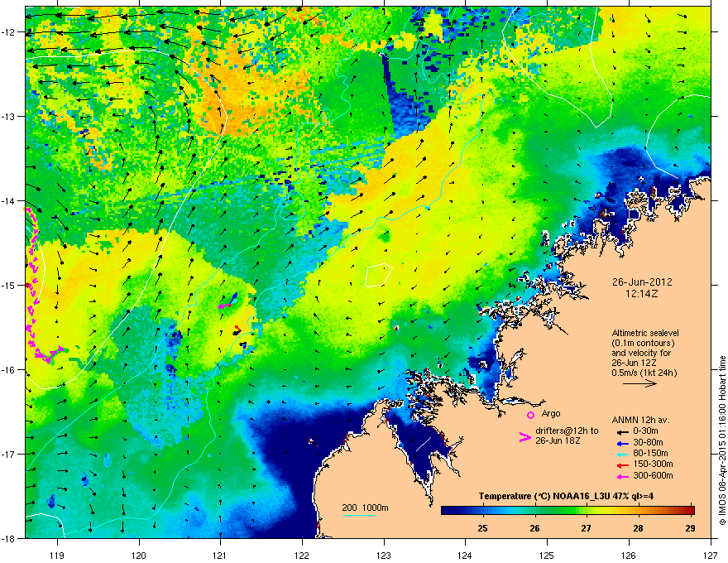Click the 0.5m/s velocity scale arrow
This screenshot has height=563, width=728.
pos(639,383)
